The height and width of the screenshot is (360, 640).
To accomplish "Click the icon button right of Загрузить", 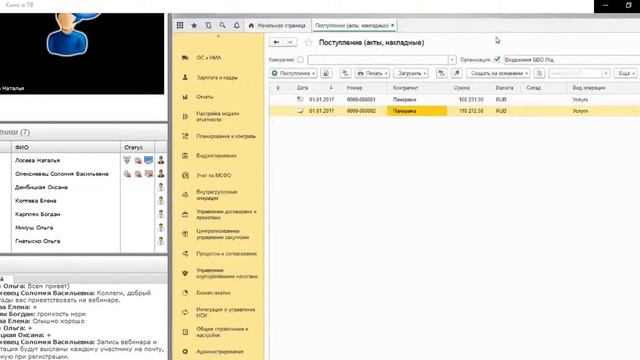I will (x=442, y=73).
